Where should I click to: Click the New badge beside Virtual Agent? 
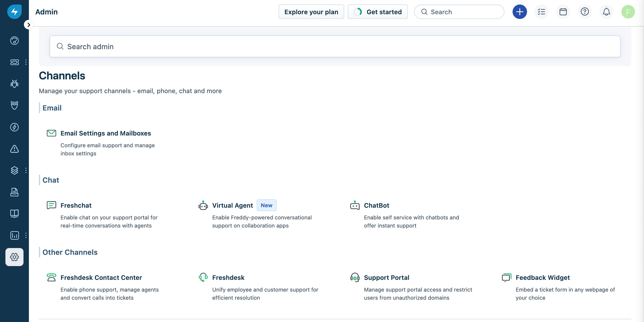266,205
